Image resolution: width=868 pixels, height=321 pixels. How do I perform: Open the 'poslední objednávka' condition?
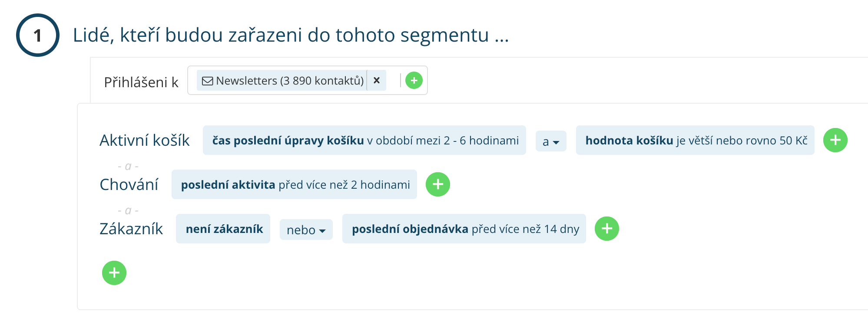point(464,229)
